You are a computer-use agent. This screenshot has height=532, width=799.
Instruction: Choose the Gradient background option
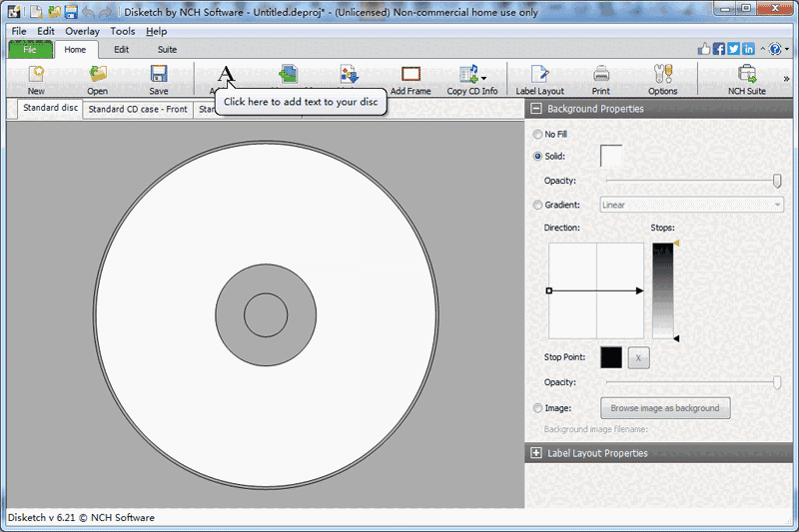(x=539, y=205)
